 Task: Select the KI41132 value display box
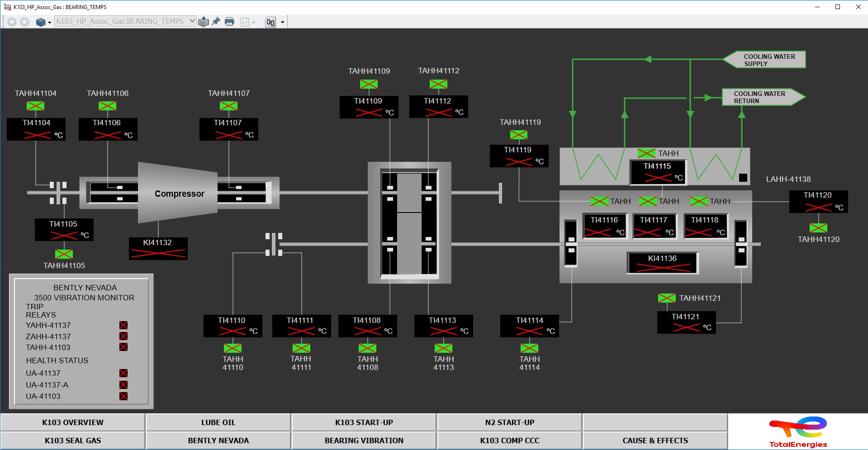click(158, 249)
